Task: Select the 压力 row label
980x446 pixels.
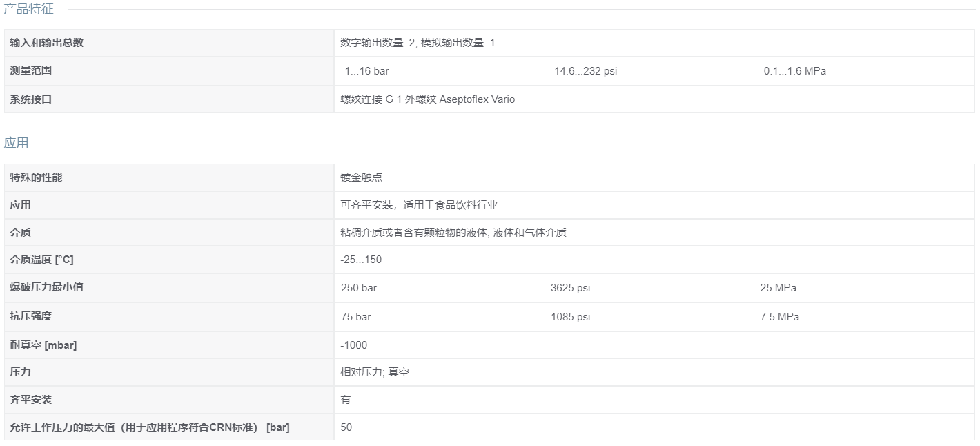Action: (21, 372)
